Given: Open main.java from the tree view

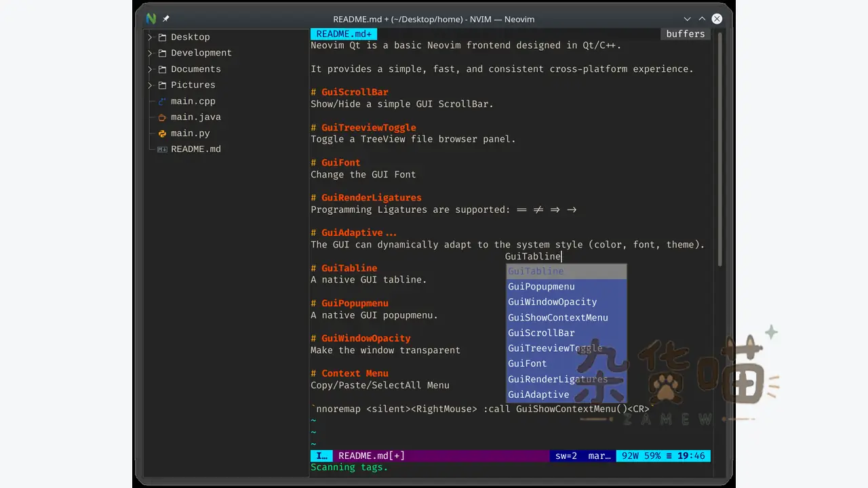Looking at the screenshot, I should coord(196,117).
